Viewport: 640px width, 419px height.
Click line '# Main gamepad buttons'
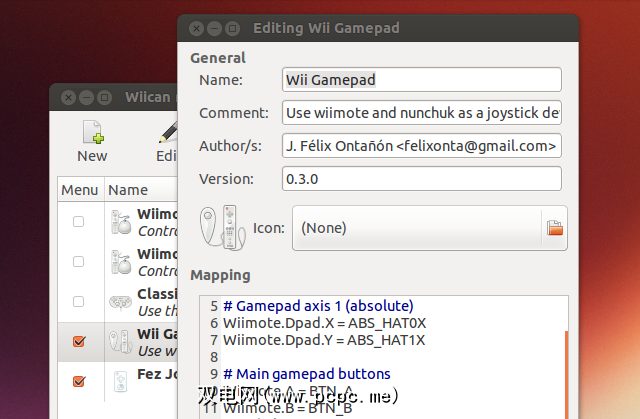pos(307,374)
